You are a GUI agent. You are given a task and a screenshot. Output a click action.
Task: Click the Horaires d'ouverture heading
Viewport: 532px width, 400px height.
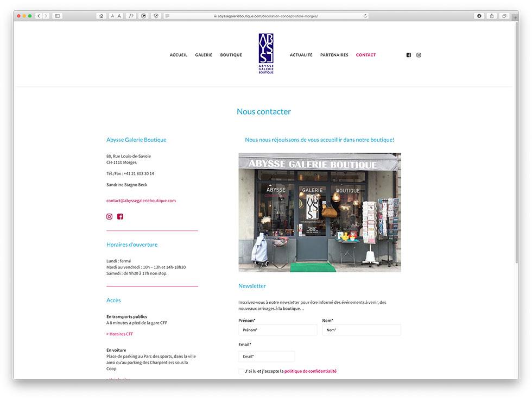[132, 245]
